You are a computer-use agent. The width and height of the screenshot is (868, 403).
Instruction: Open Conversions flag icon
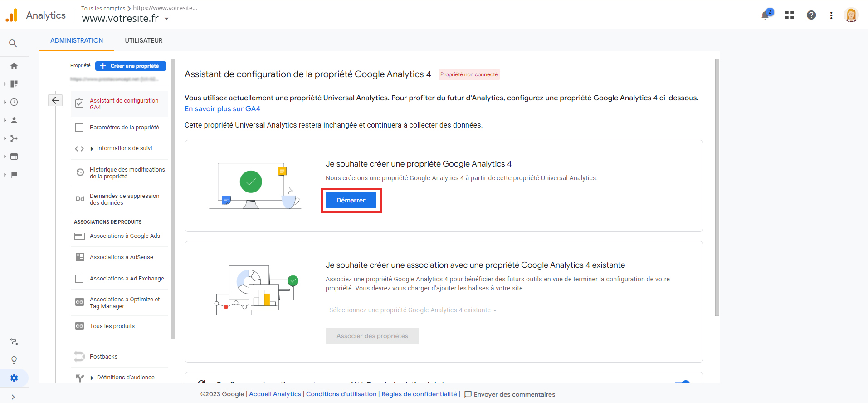coord(14,175)
